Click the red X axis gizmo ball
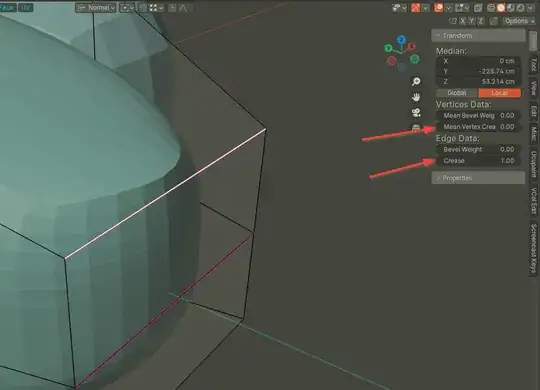This screenshot has width=540, height=390. pyautogui.click(x=412, y=46)
